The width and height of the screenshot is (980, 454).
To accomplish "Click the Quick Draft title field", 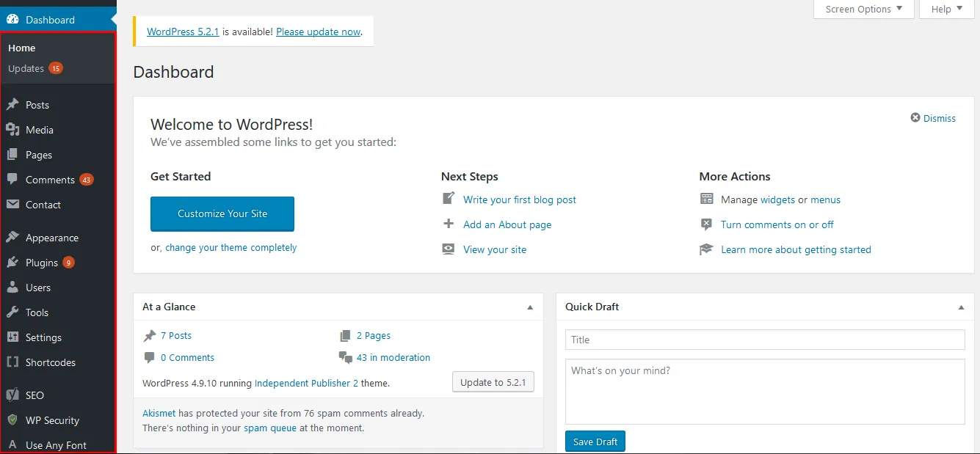I will 764,339.
